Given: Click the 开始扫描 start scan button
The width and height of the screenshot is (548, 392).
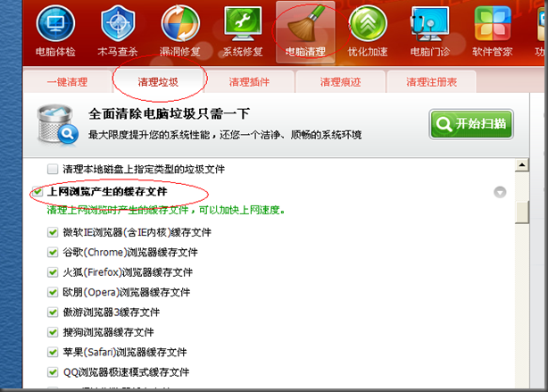Looking at the screenshot, I should 471,124.
